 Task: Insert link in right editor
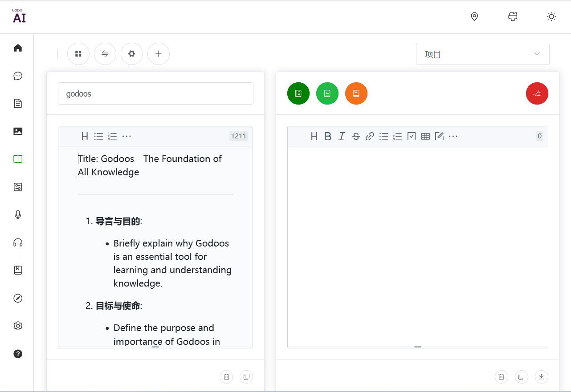(370, 136)
